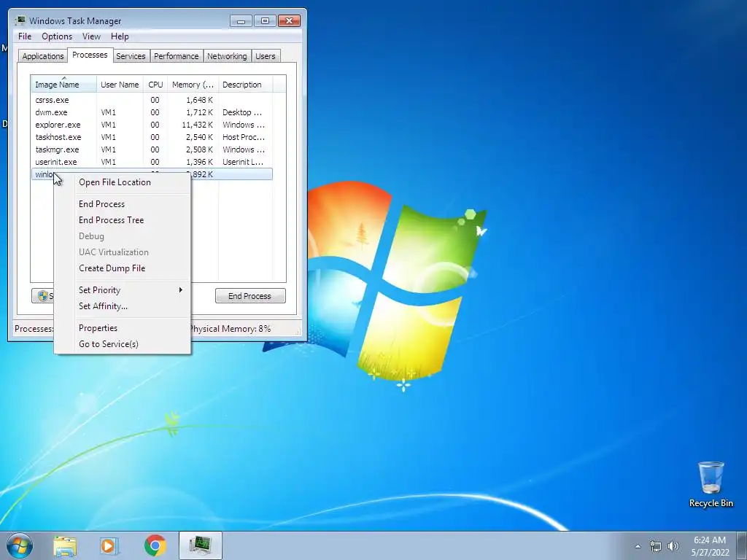Select the taskmgr.exe process row

[x=152, y=149]
